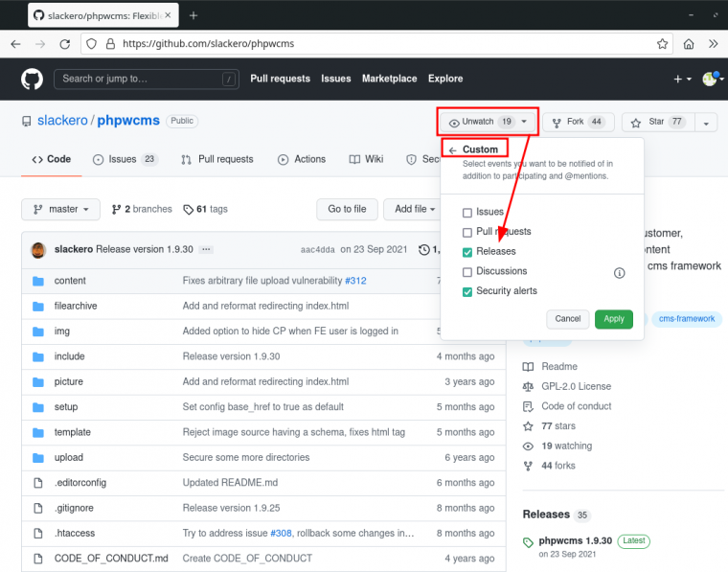Open phpwcms 1.9.30 latest release
Screen dimensions: 728x572
[576, 541]
